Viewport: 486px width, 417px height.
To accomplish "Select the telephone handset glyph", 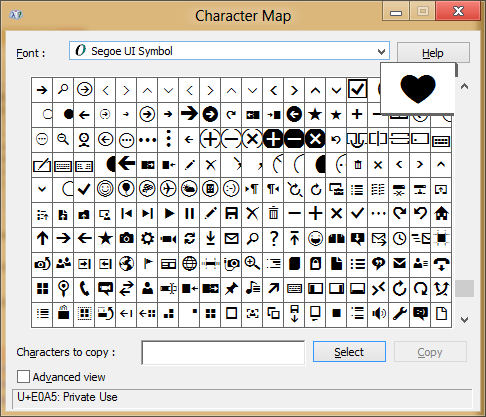I will (84, 289).
